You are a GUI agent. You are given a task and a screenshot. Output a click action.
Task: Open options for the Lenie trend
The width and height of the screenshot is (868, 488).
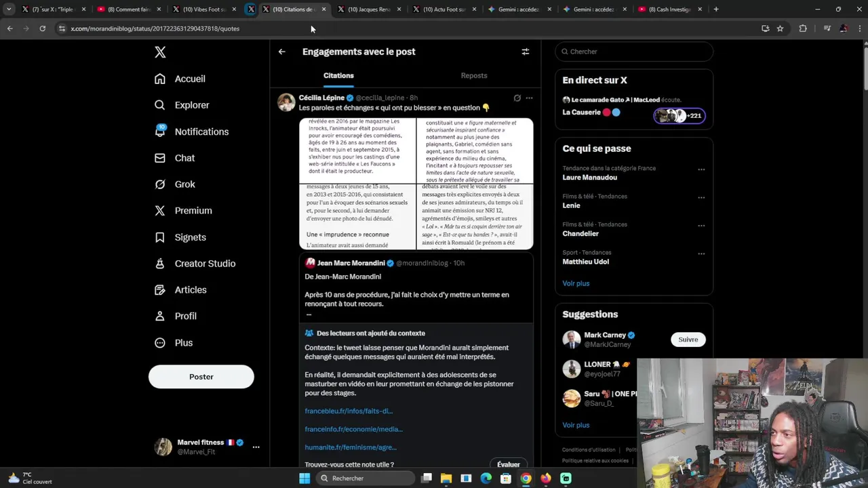point(701,198)
